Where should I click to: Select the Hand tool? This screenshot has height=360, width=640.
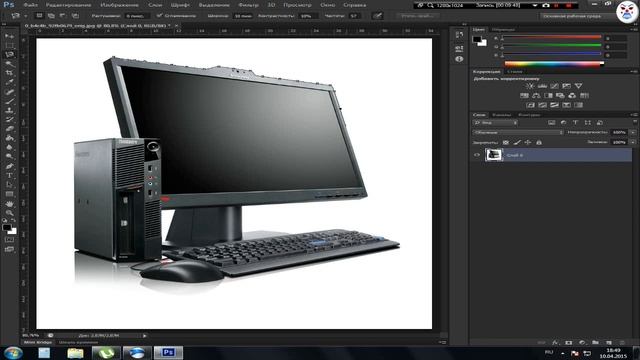[x=9, y=203]
